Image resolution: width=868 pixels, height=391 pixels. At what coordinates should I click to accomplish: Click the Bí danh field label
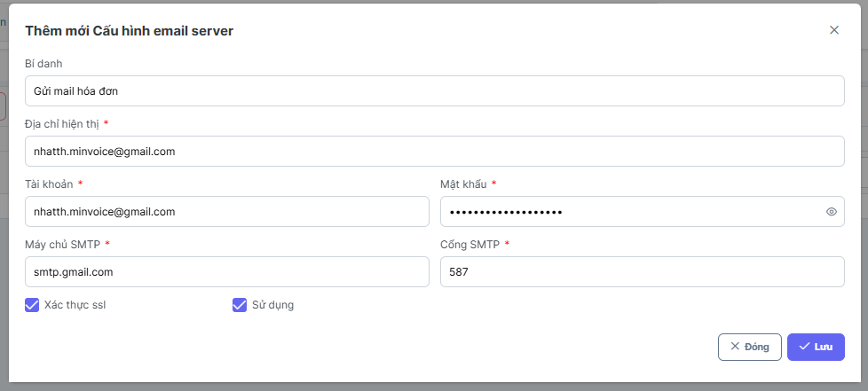43,63
